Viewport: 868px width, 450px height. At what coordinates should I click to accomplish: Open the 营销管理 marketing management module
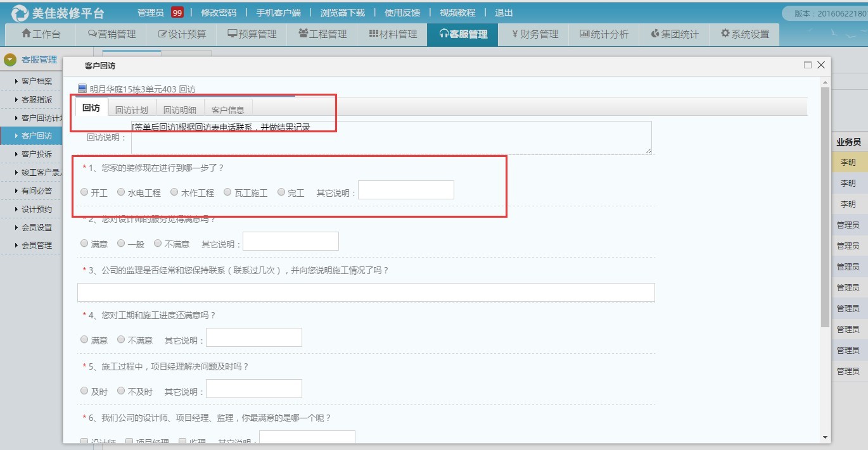[113, 35]
